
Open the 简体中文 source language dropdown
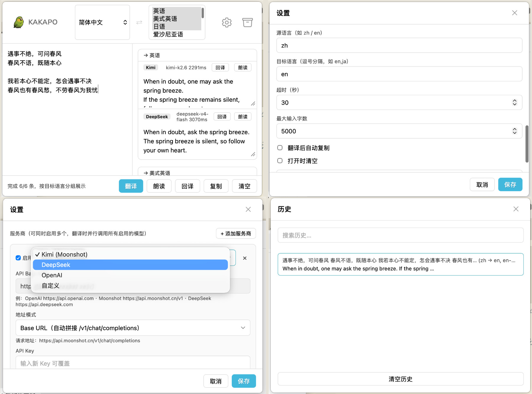pos(102,22)
